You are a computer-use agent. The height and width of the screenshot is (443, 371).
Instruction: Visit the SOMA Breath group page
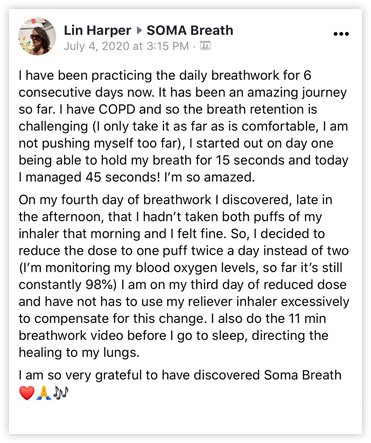(190, 30)
